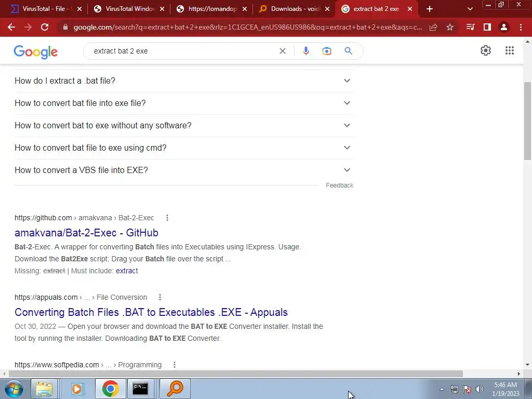Bookmark this page with the star icon

450,27
